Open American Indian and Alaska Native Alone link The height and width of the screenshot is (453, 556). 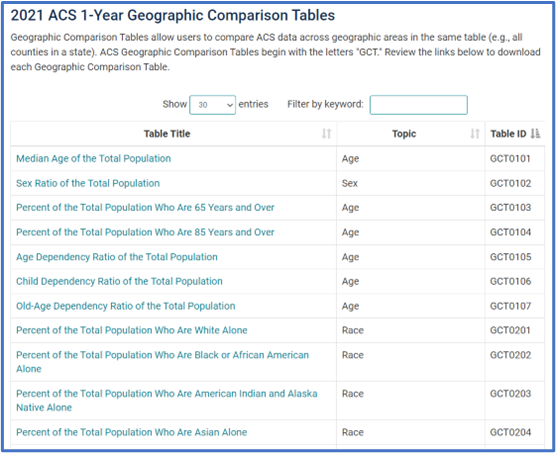click(x=167, y=400)
